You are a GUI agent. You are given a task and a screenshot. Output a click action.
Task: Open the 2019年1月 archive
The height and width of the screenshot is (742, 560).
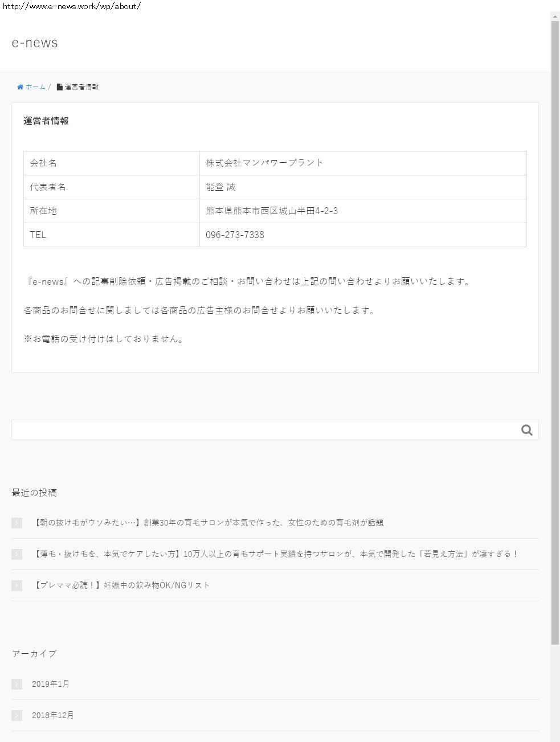(x=51, y=684)
